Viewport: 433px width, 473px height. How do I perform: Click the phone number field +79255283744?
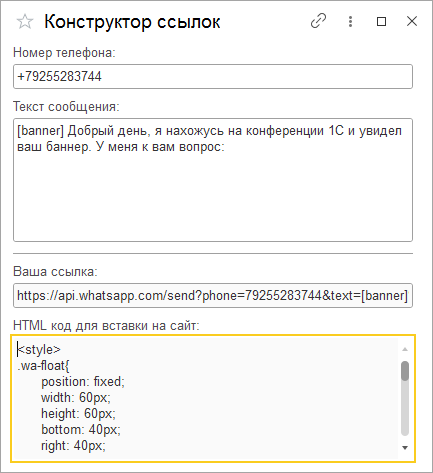click(213, 77)
